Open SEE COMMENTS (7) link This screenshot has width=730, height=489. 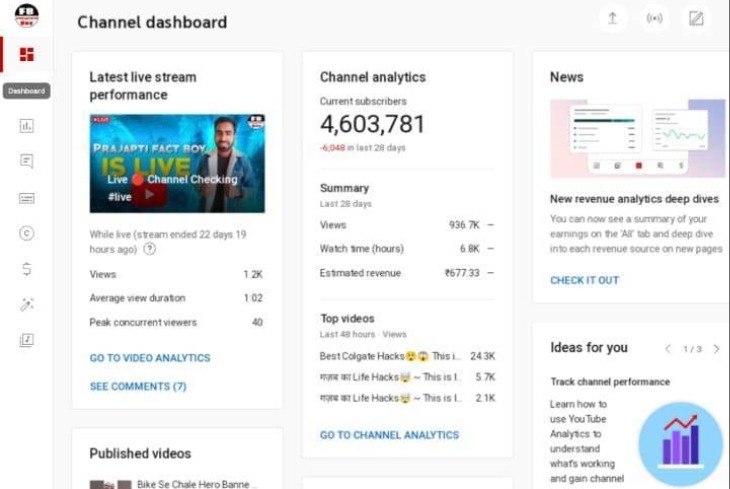click(x=138, y=387)
